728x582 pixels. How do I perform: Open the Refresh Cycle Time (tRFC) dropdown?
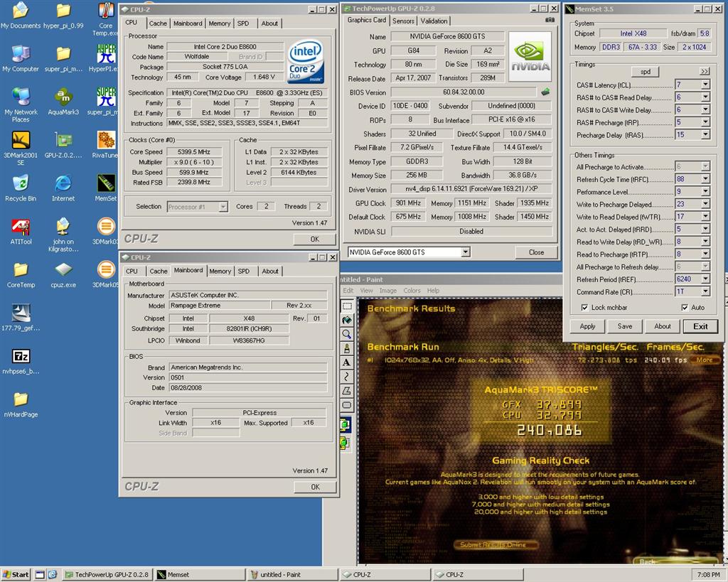[705, 179]
